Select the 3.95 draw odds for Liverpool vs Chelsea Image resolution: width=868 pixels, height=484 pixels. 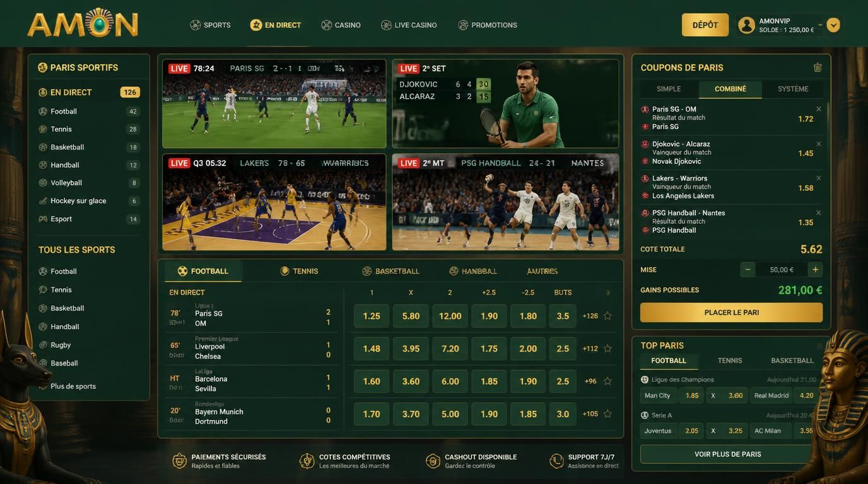pos(411,349)
